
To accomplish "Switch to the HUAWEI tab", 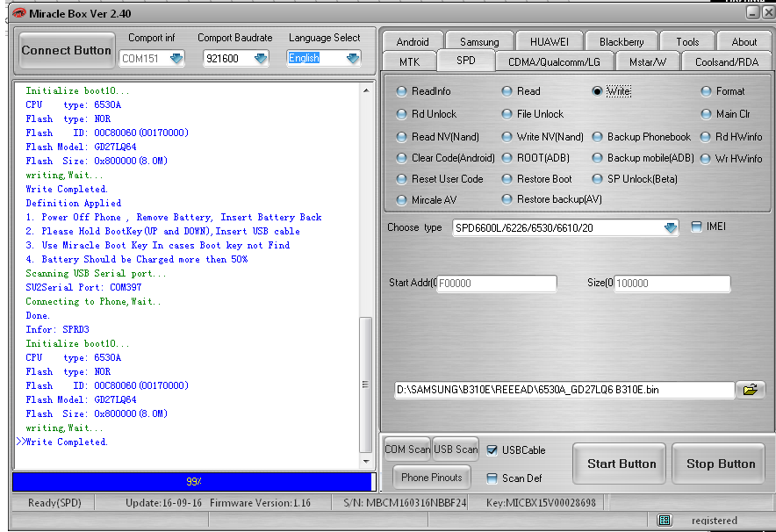I will [549, 41].
